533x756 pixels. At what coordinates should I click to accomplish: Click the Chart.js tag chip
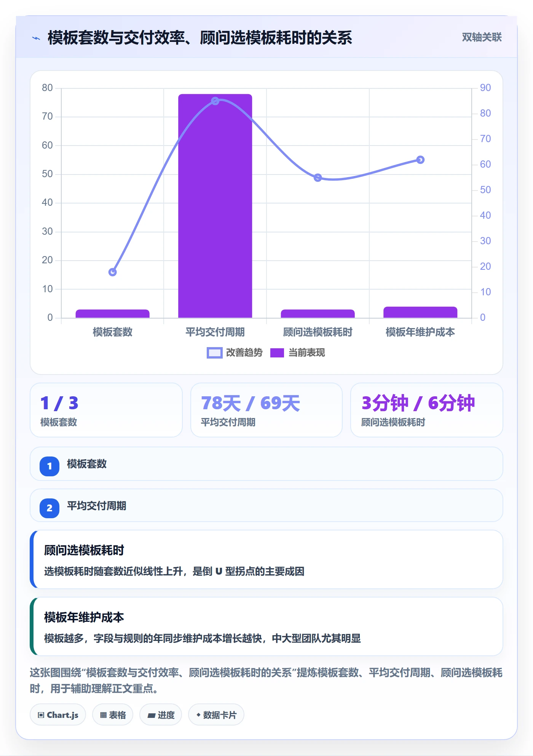[58, 715]
